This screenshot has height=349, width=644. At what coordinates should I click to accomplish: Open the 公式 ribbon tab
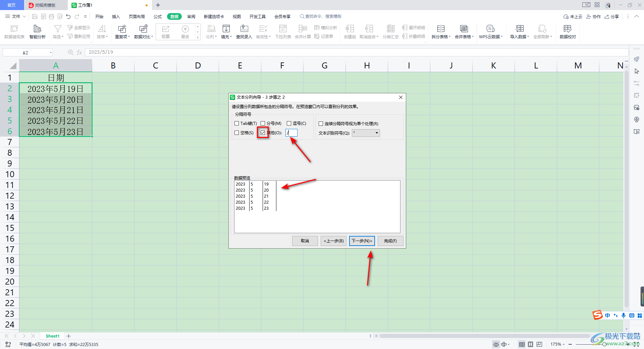[158, 16]
